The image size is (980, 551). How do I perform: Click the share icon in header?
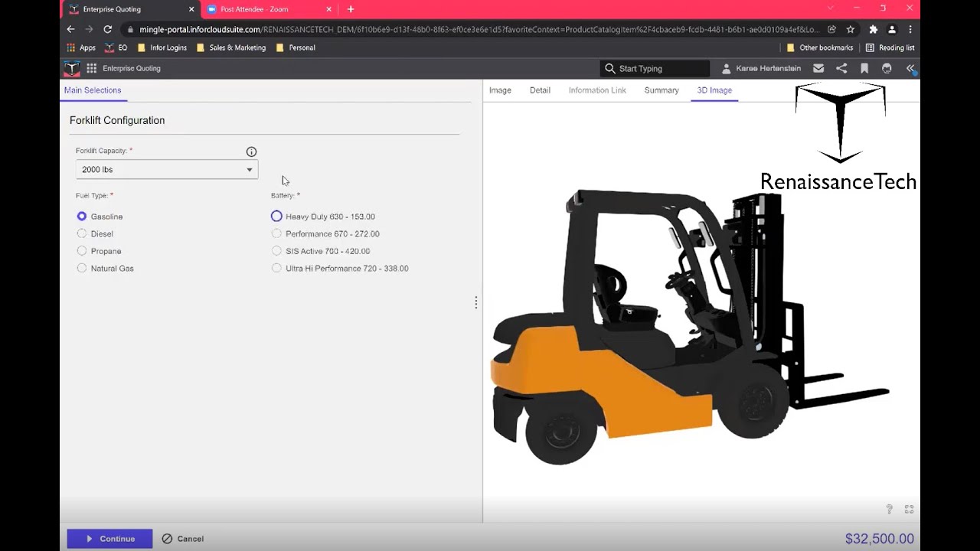[841, 68]
